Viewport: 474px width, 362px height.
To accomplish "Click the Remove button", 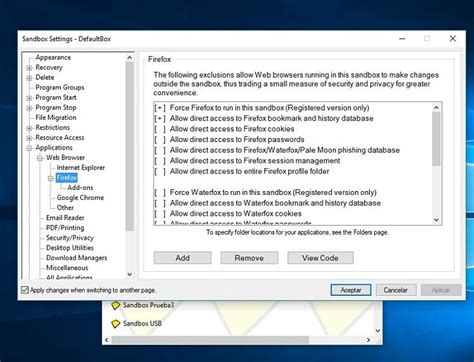I will pyautogui.click(x=249, y=258).
